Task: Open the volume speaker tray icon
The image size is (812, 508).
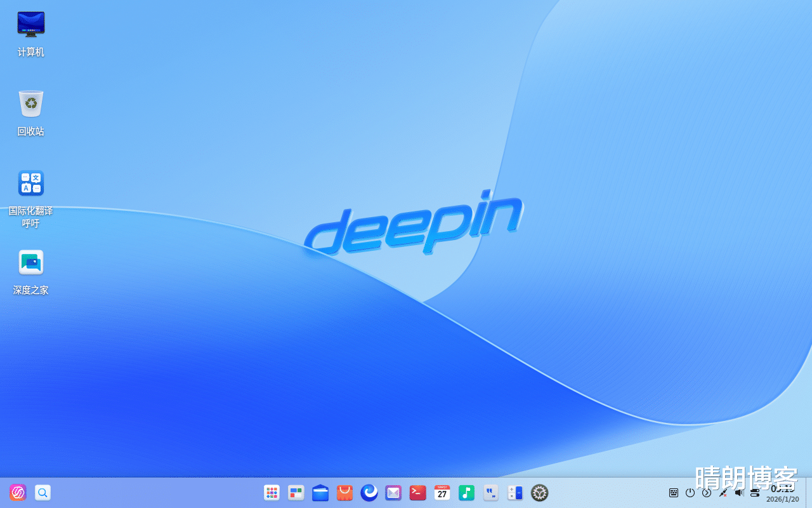Action: tap(739, 492)
